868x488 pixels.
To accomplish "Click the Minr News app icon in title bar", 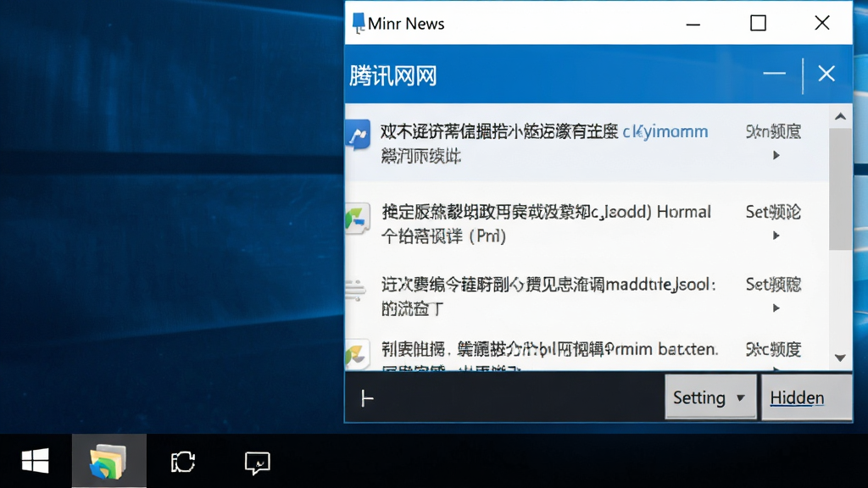I will tap(359, 23).
